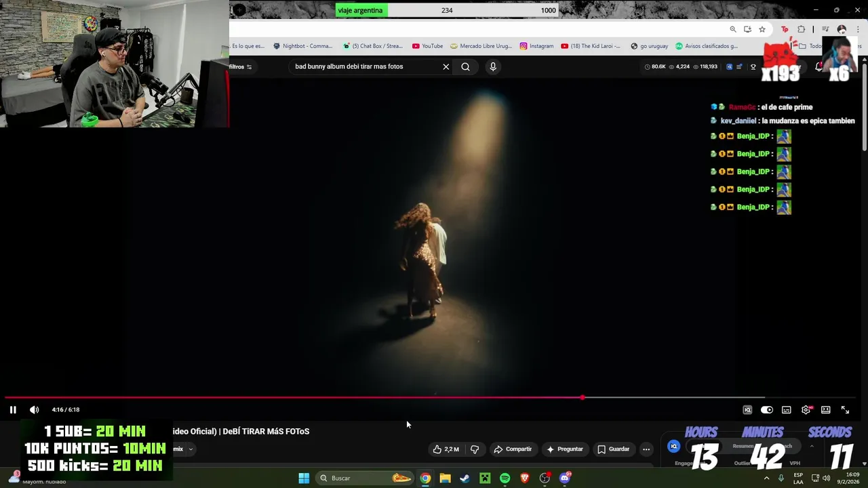Viewport: 868px width, 488px height.
Task: Click the trophy icon in stats bar
Action: coord(753,66)
